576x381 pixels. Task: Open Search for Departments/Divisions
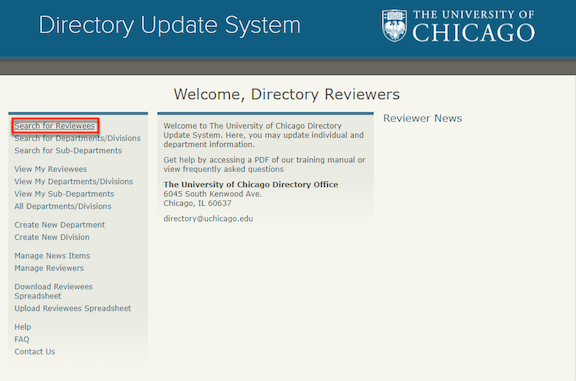78,138
